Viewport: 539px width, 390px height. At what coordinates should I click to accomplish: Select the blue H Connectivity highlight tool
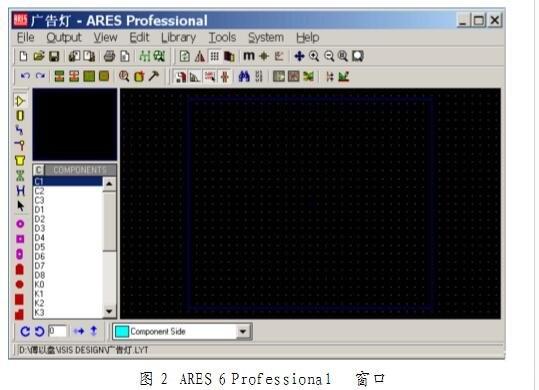tap(20, 190)
